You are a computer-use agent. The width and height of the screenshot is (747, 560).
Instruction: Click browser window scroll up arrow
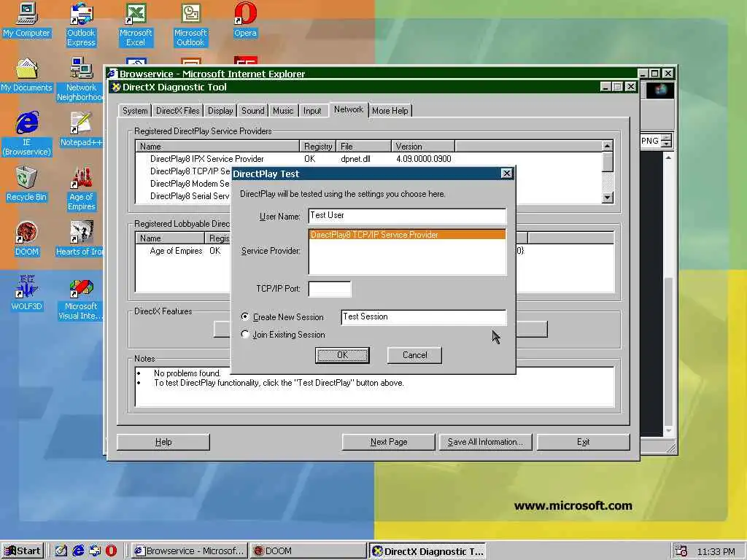click(x=668, y=157)
